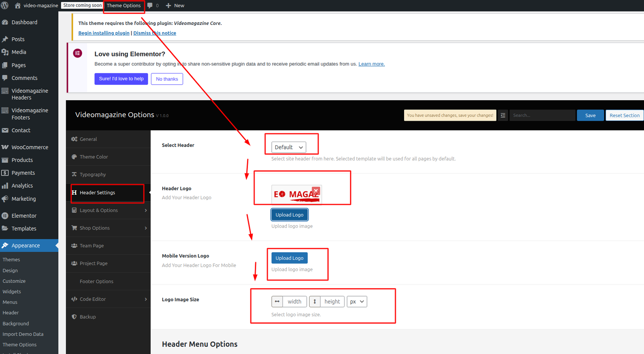Click the Save button
Image resolution: width=644 pixels, height=354 pixels.
pyautogui.click(x=590, y=115)
